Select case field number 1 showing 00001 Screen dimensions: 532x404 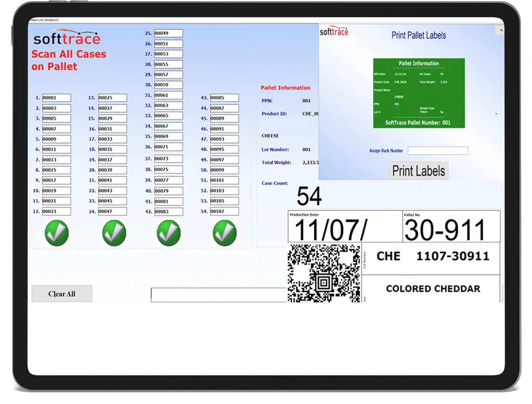[56, 98]
